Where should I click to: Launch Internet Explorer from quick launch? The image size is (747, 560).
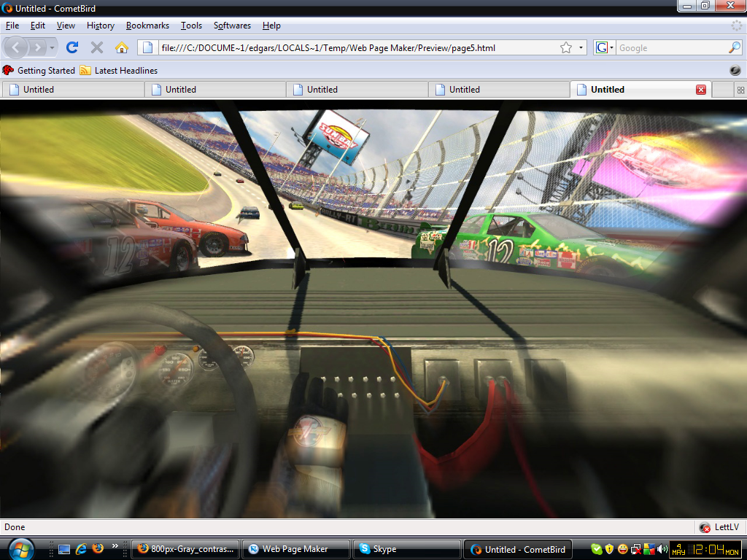click(81, 549)
